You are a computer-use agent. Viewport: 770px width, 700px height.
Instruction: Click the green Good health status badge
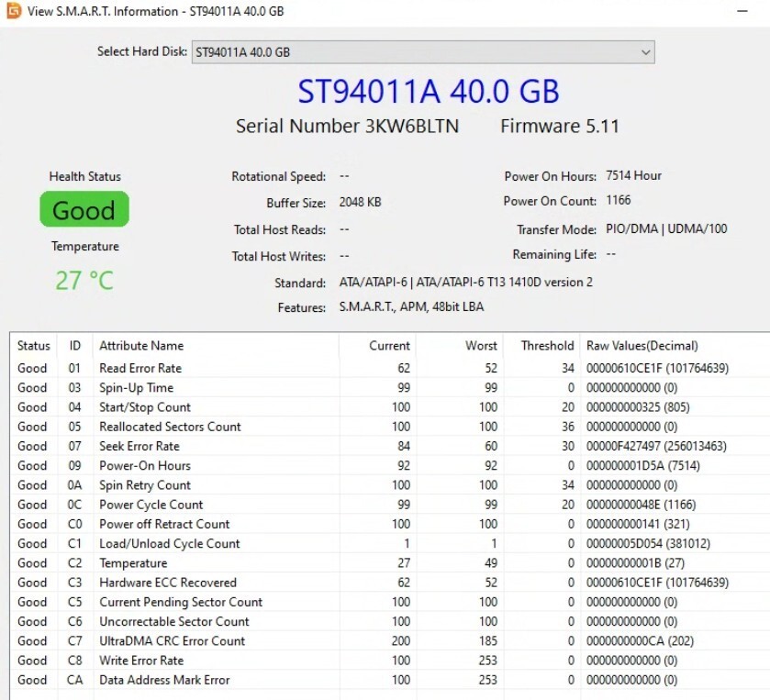(84, 209)
